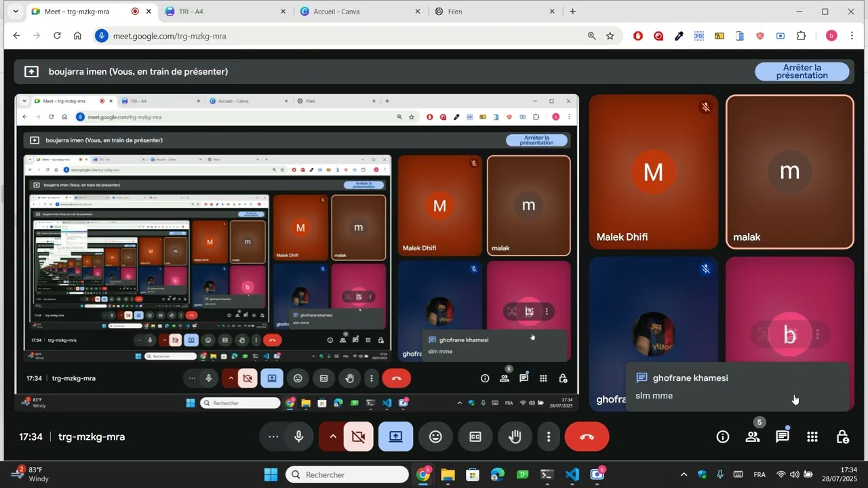Open the red stop-hand ad blocker extension
Screen dimensions: 868x488
pos(638,36)
